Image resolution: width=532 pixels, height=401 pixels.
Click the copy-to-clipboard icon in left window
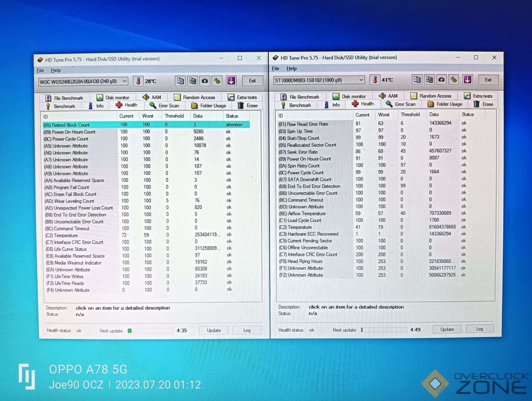(x=180, y=81)
